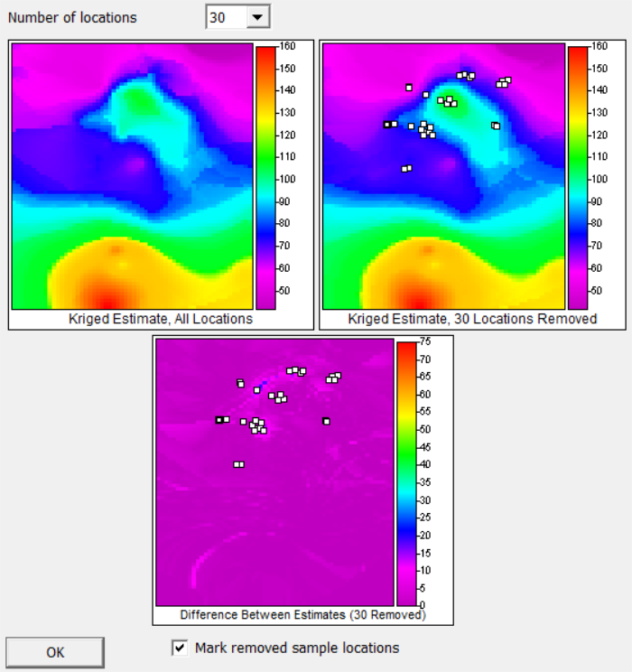Click the color scale bar of 30 Locations Removed plot
Viewport: 632px width, 672px height.
[578, 178]
